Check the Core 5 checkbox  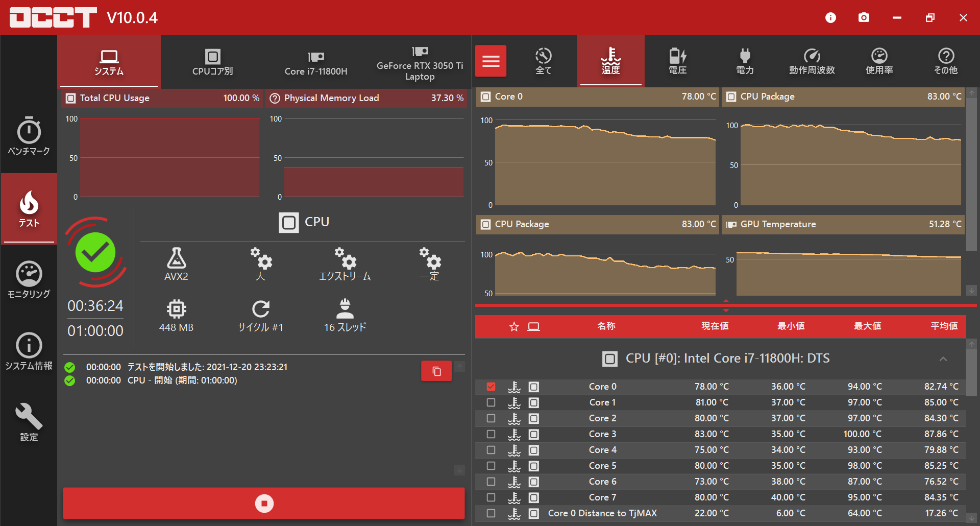tap(491, 466)
